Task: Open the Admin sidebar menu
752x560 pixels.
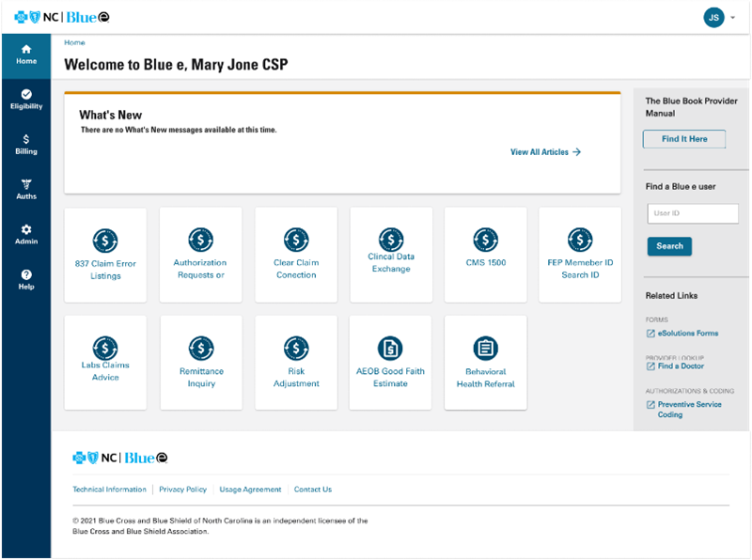Action: tap(26, 234)
